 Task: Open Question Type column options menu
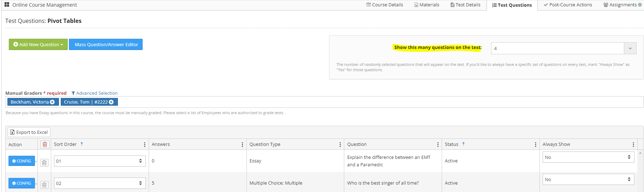340,144
